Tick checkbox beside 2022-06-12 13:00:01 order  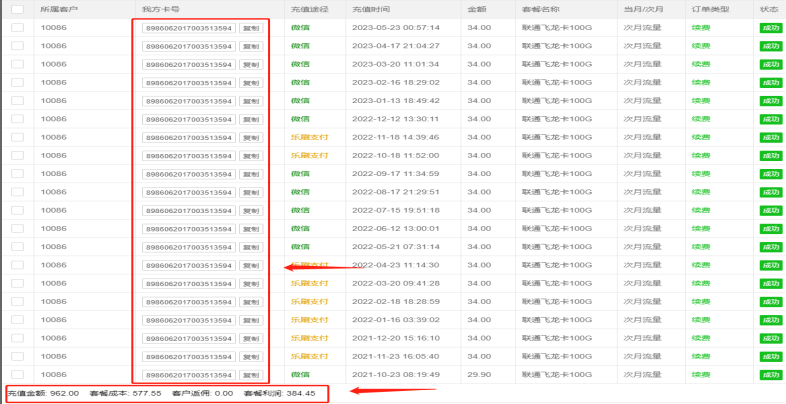click(18, 229)
